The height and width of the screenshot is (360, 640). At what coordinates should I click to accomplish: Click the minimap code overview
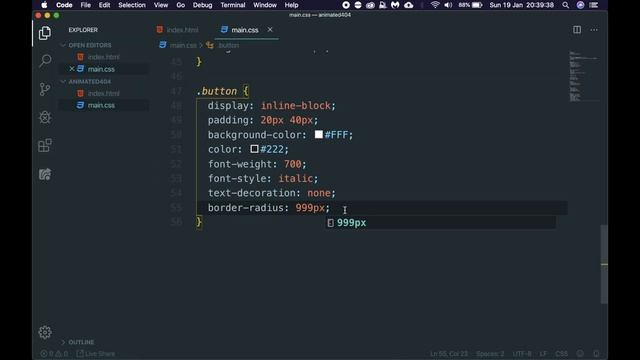point(583,77)
